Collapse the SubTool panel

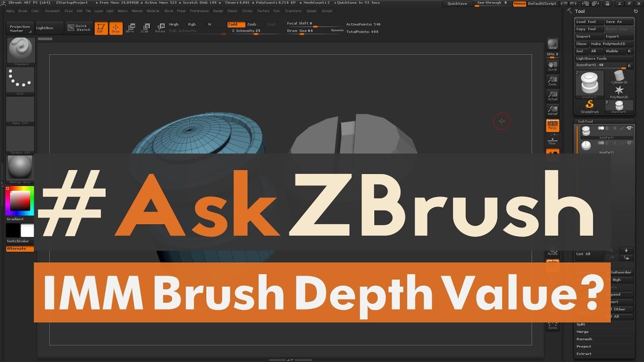pyautogui.click(x=585, y=121)
